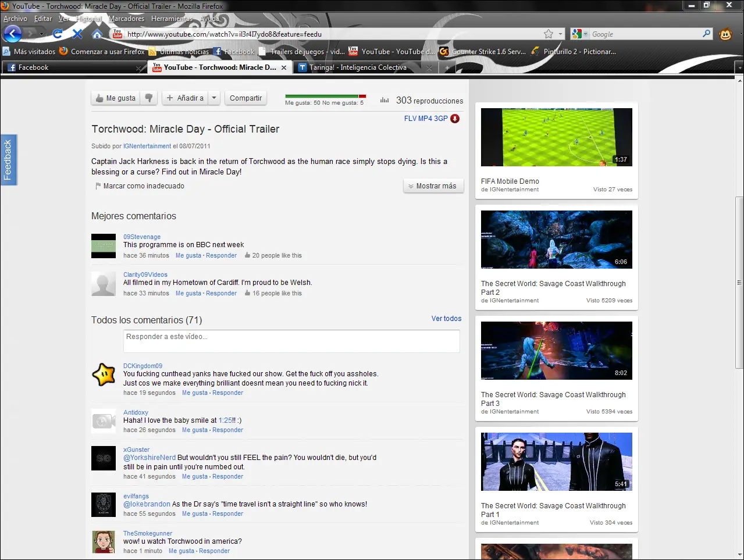Expand the Añadir a dropdown arrow
The height and width of the screenshot is (560, 744).
point(214,98)
